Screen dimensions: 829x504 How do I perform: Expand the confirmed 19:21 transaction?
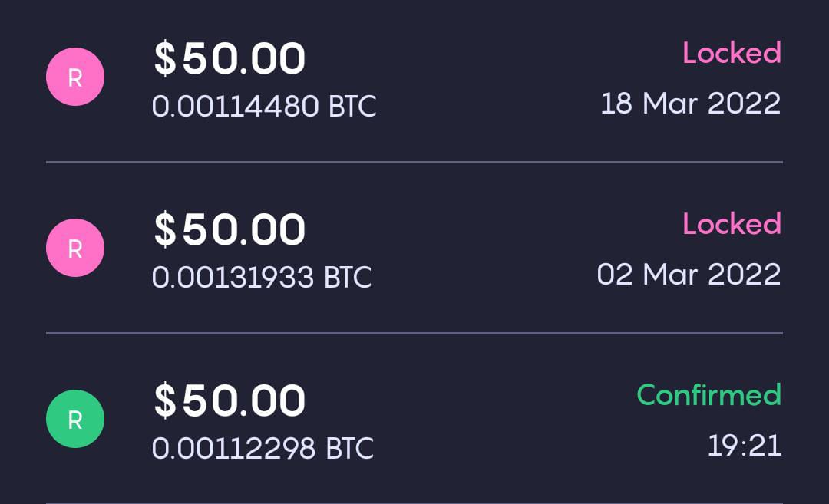(x=414, y=418)
